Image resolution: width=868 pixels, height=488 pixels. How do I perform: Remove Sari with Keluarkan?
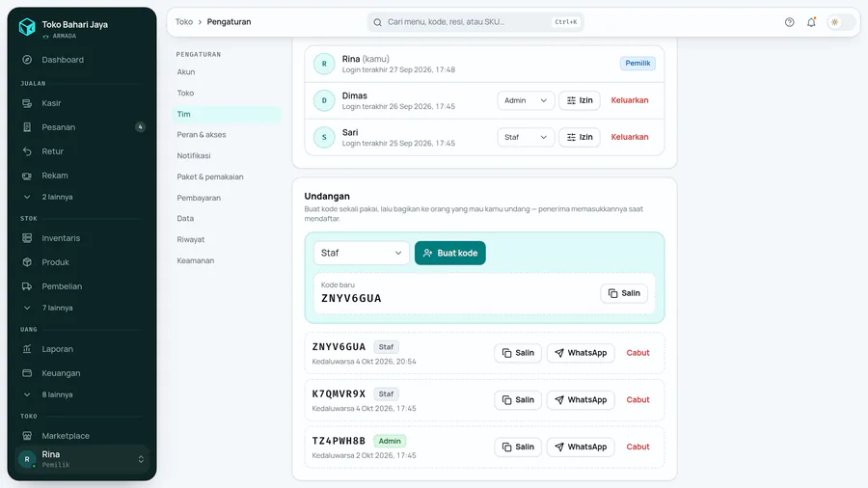[630, 137]
